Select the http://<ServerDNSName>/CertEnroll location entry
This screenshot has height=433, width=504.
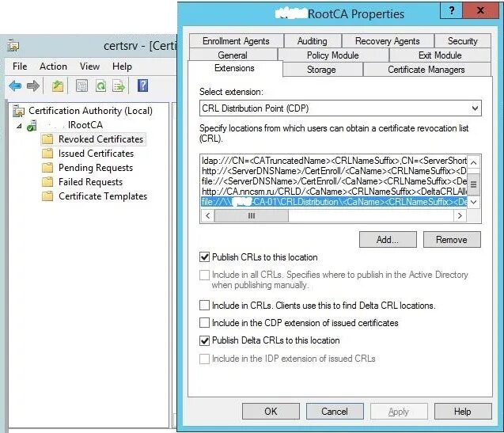point(334,171)
